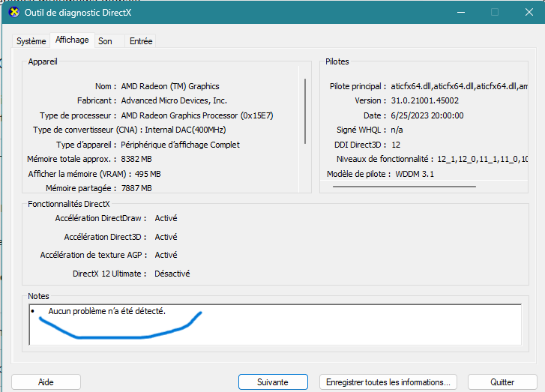This screenshot has width=545, height=392.
Task: Click the Aucun problème n'a été détecté note
Action: [107, 311]
